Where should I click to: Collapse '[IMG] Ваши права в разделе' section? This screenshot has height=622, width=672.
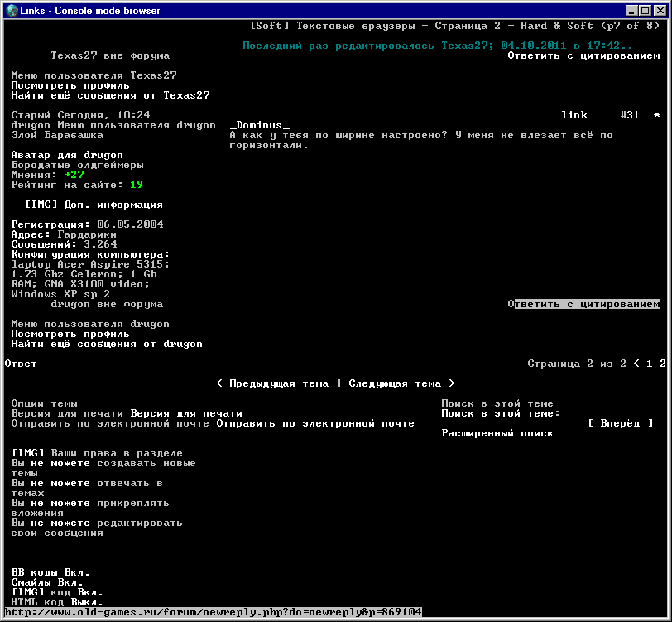[x=97, y=453]
